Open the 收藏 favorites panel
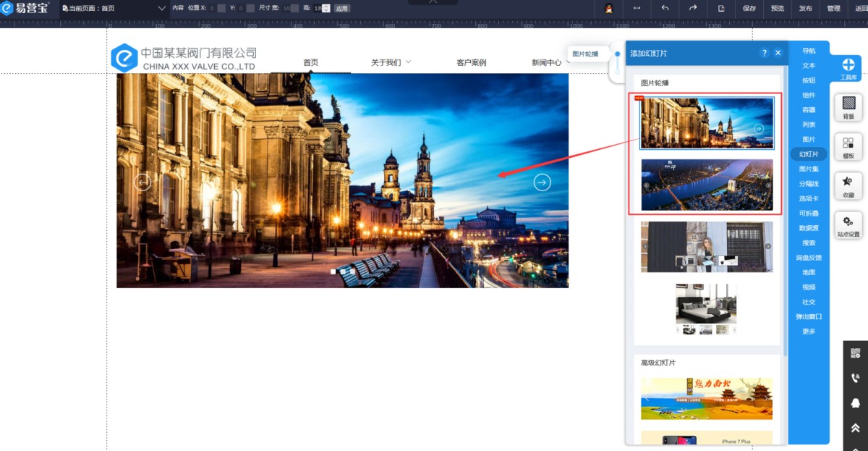 point(848,186)
